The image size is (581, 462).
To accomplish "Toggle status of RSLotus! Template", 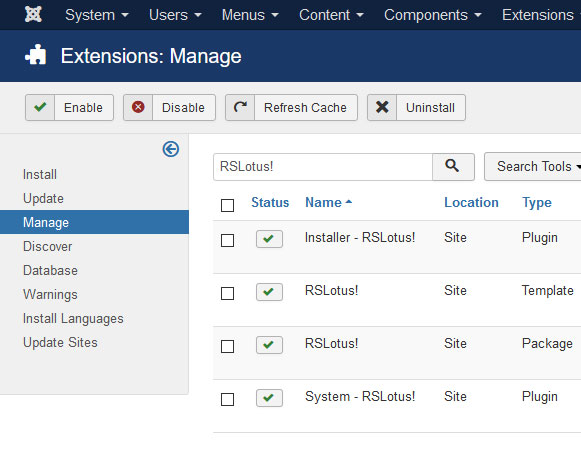I will point(269,292).
